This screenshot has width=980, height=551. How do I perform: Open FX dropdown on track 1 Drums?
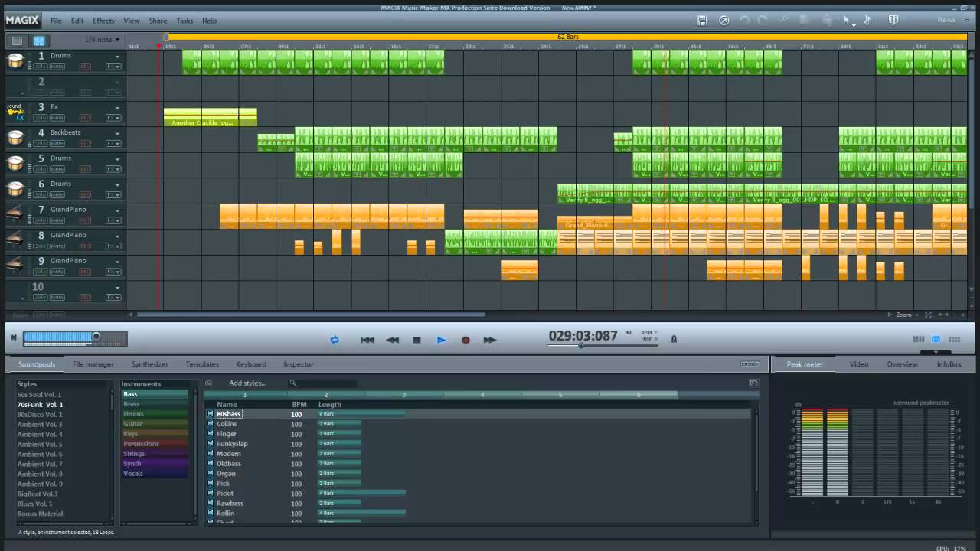(x=113, y=67)
